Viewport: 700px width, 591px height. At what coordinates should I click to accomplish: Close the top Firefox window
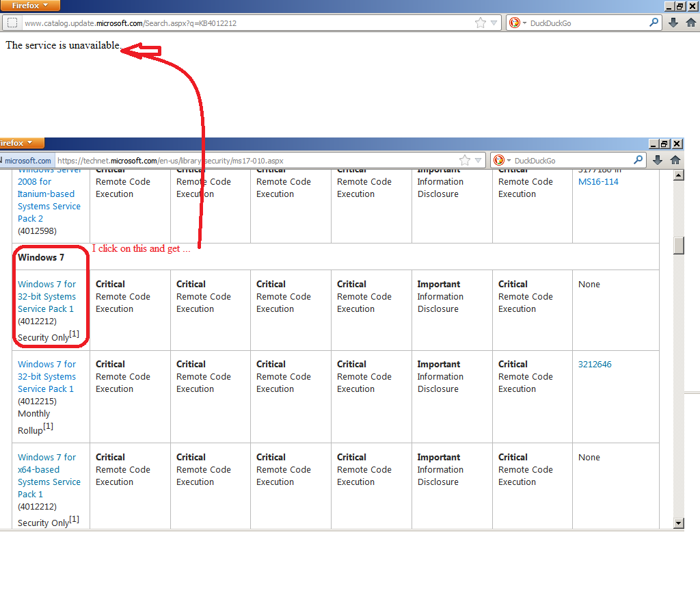tap(692, 5)
